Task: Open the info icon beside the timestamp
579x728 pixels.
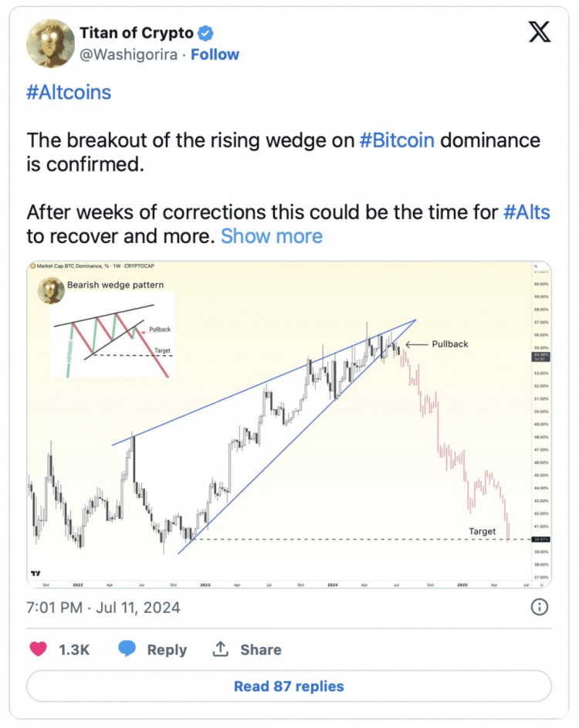Action: pos(540,607)
